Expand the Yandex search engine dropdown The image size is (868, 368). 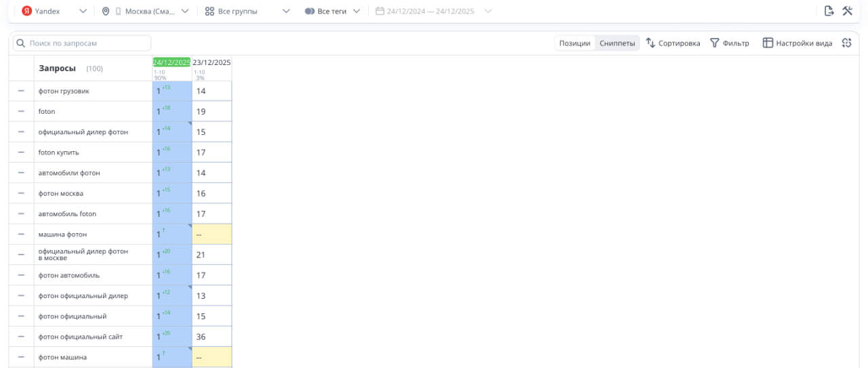pyautogui.click(x=83, y=12)
